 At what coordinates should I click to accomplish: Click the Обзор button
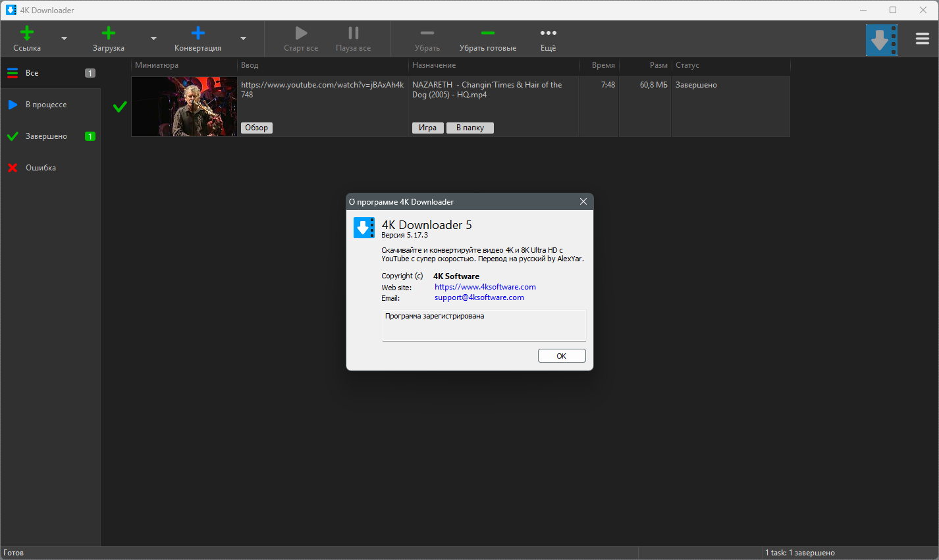[x=257, y=128]
